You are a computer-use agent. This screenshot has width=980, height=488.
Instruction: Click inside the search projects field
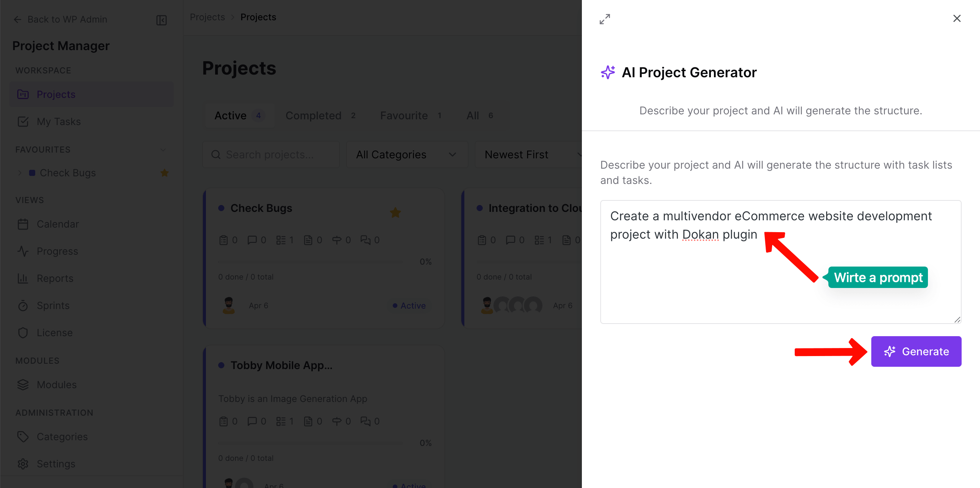pyautogui.click(x=271, y=155)
